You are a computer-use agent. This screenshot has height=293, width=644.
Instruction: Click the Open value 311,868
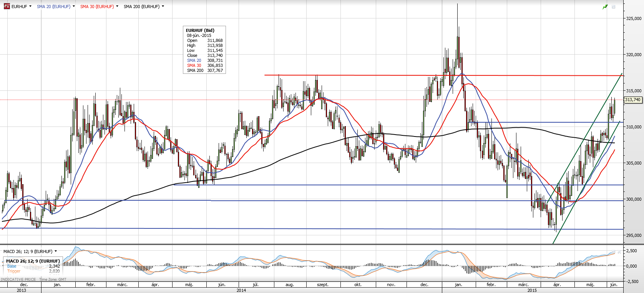[215, 40]
